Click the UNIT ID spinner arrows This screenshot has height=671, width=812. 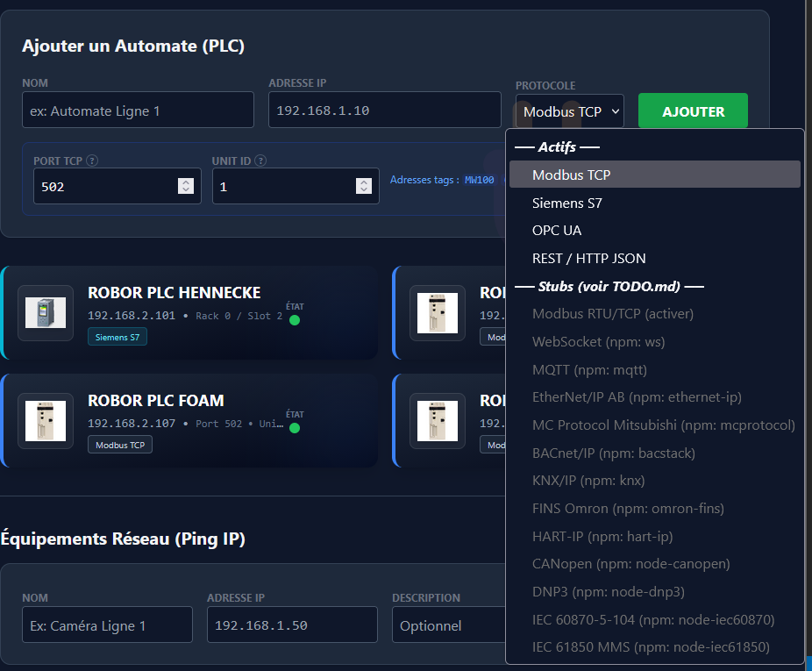(364, 186)
